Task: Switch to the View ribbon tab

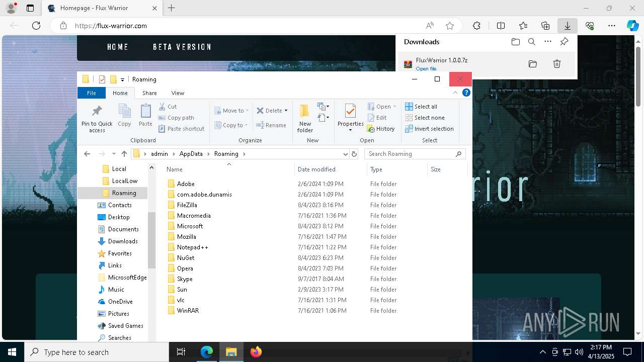Action: coord(178,93)
